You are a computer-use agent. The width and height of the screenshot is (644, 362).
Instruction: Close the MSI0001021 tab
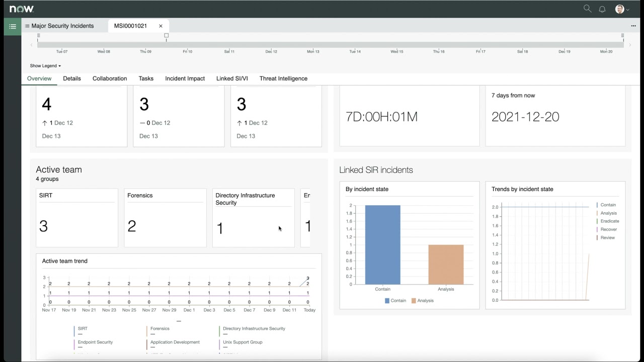tap(161, 26)
